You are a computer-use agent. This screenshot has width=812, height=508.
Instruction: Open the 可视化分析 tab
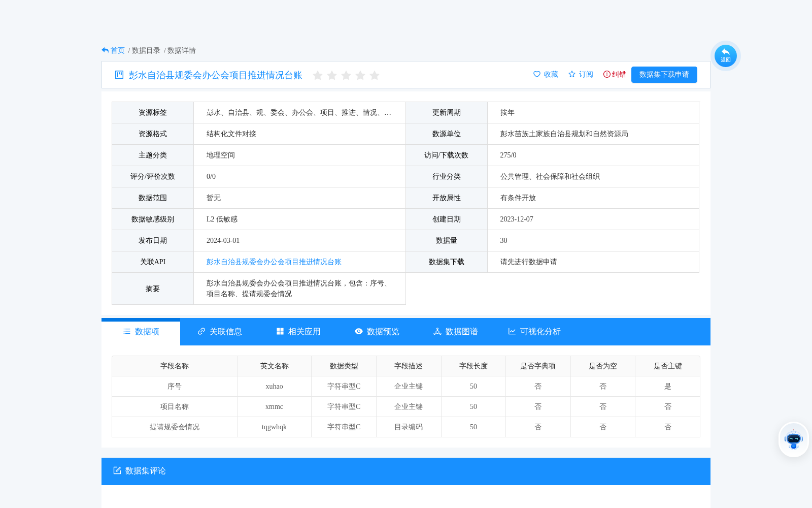pos(534,332)
